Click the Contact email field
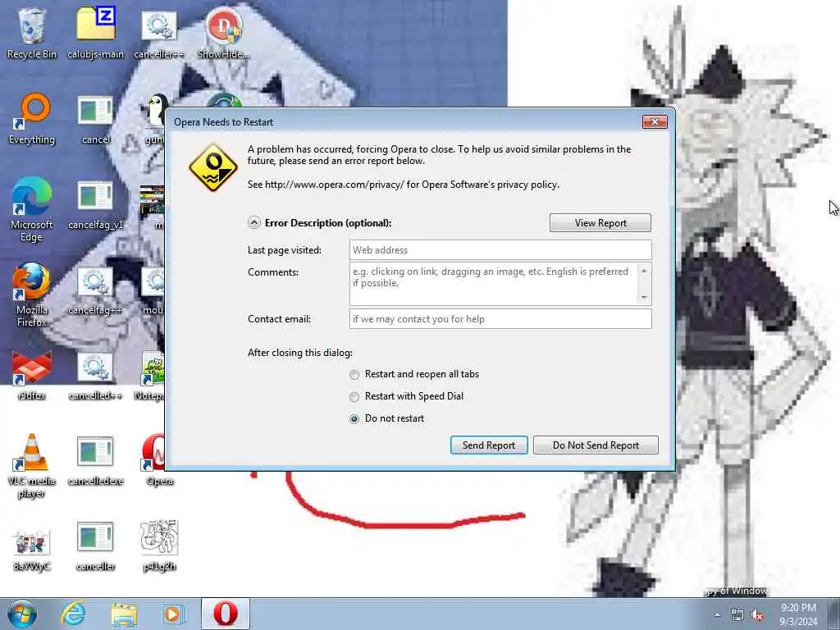Viewport: 840px width, 630px height. click(x=500, y=319)
